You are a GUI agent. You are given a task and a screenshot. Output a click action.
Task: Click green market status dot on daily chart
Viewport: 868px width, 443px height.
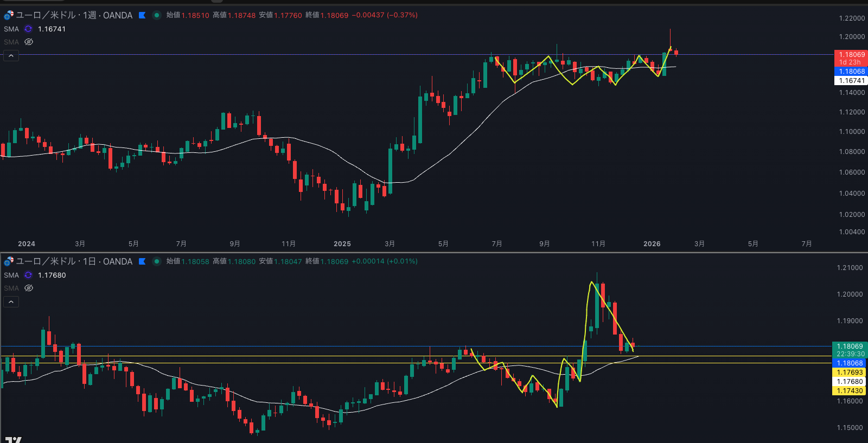tap(157, 261)
